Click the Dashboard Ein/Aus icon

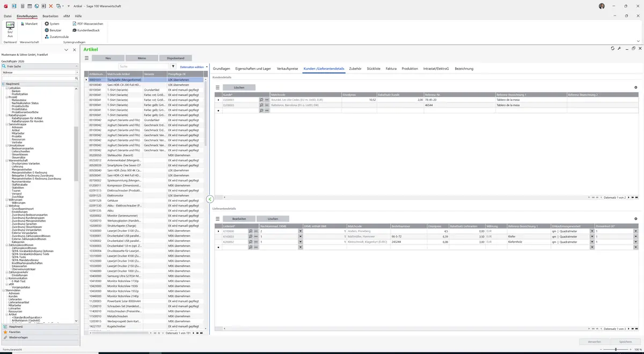[10, 29]
